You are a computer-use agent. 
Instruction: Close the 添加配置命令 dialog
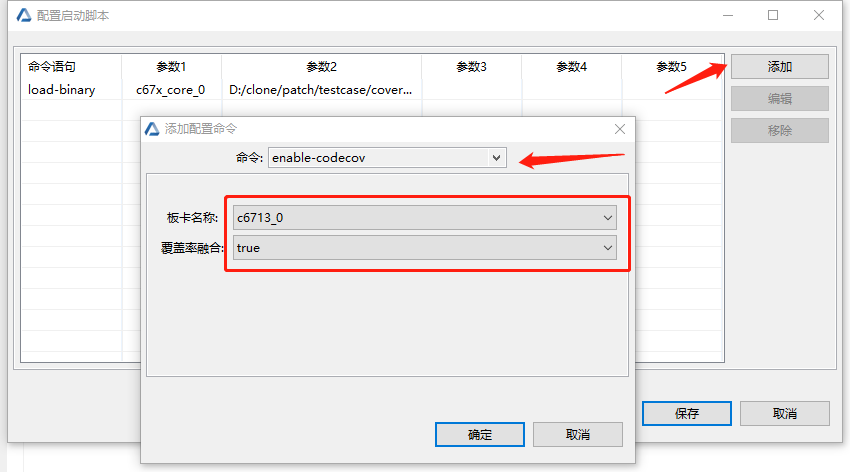[x=620, y=129]
